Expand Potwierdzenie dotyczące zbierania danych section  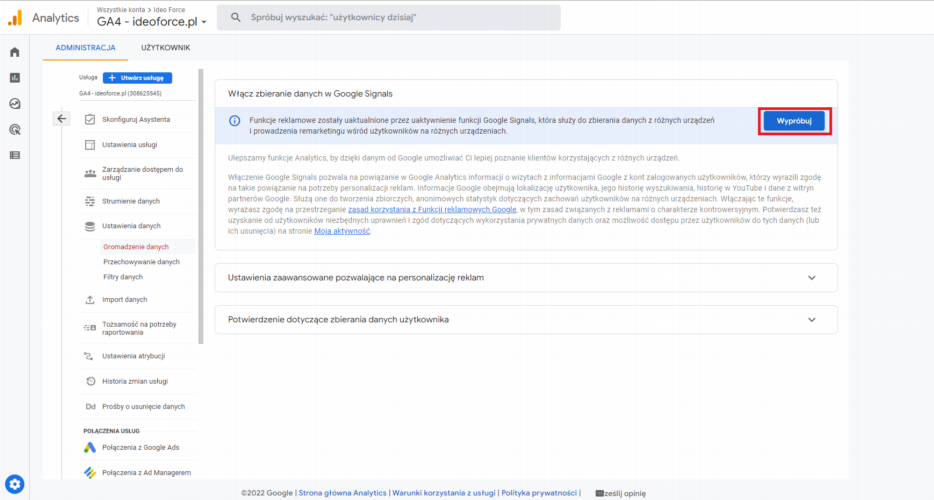(x=526, y=319)
